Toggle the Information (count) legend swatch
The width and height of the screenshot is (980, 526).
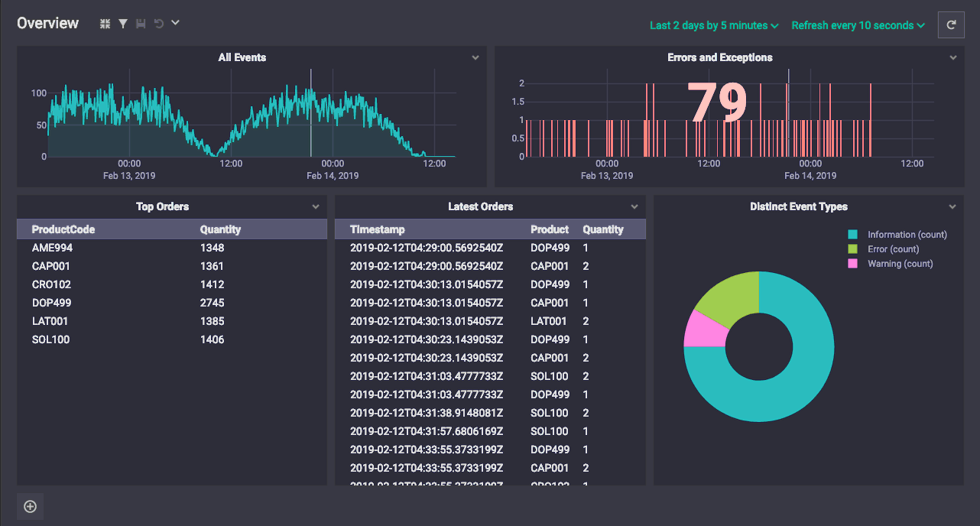(x=852, y=235)
